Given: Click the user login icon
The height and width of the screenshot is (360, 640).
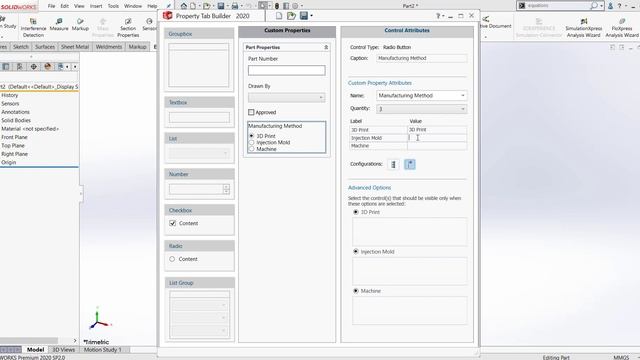Looking at the screenshot, I should [x=611, y=6].
